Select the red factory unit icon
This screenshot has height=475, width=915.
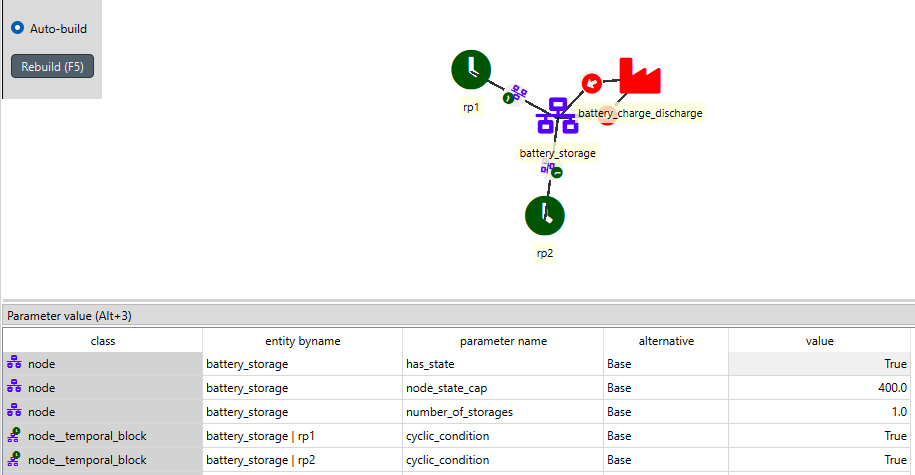640,76
